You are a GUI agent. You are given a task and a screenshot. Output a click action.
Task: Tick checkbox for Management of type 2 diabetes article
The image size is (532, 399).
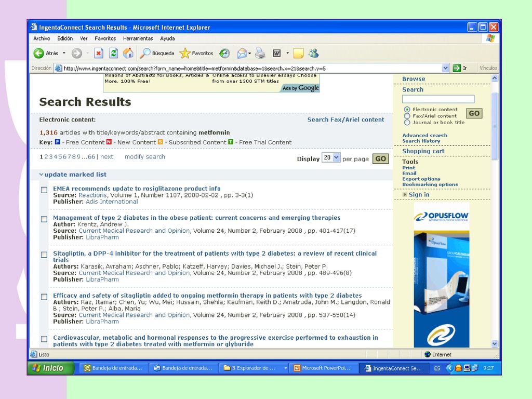click(44, 219)
